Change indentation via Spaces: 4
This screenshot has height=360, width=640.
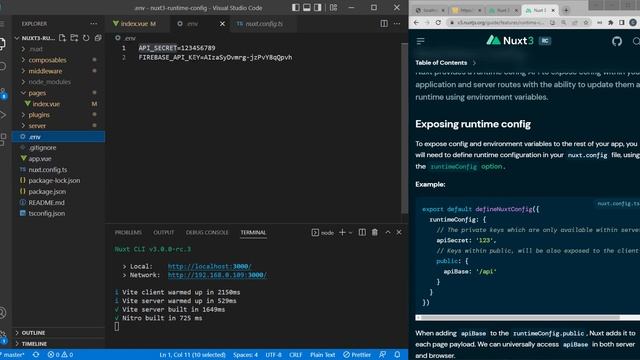pos(245,355)
